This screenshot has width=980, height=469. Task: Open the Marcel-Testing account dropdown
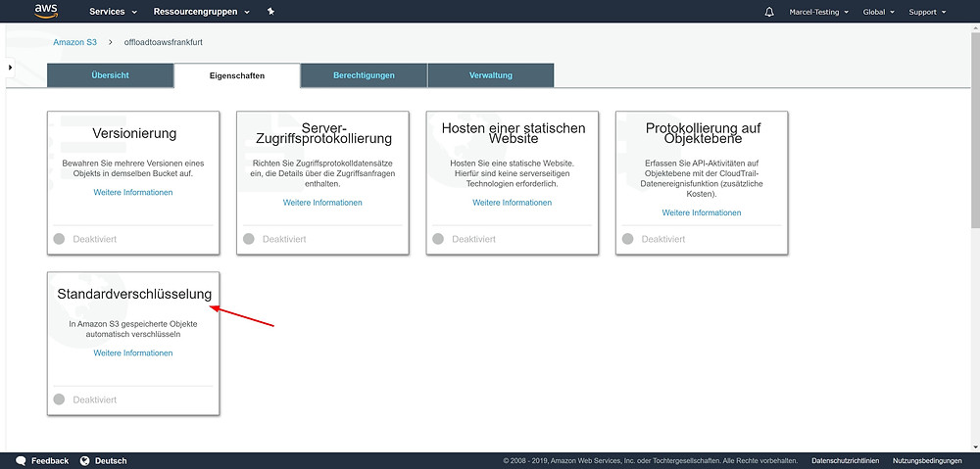click(x=818, y=12)
